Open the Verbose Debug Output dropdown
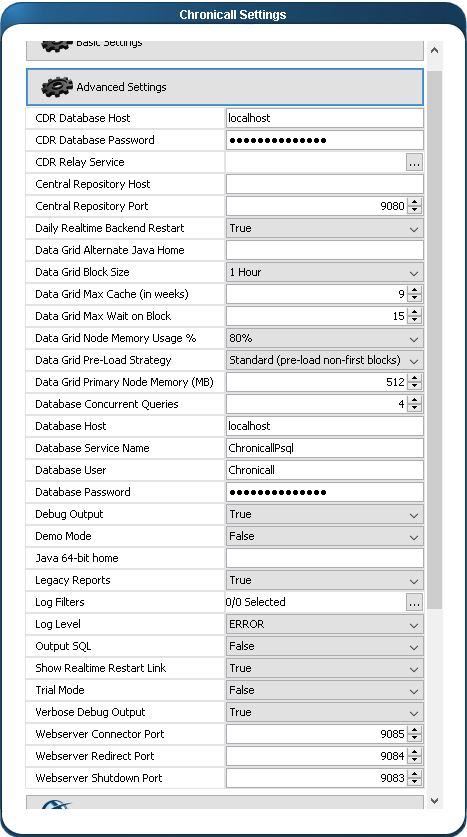The height and width of the screenshot is (837, 467). coord(324,712)
